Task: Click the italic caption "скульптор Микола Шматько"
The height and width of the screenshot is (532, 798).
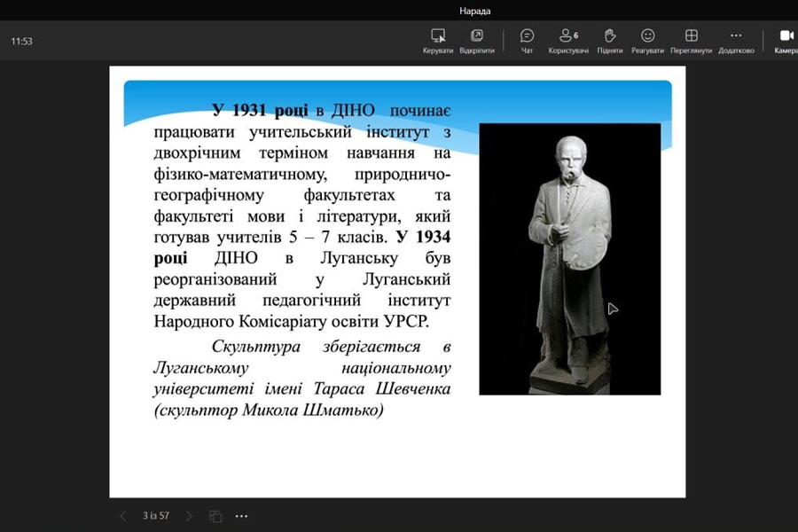Action: [270, 411]
